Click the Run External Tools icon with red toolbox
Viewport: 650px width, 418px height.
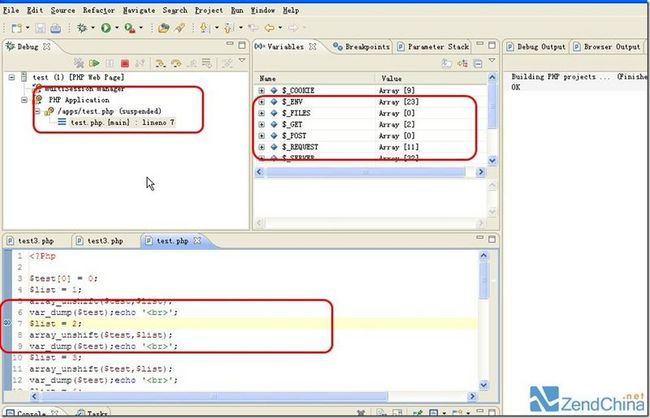(x=130, y=28)
